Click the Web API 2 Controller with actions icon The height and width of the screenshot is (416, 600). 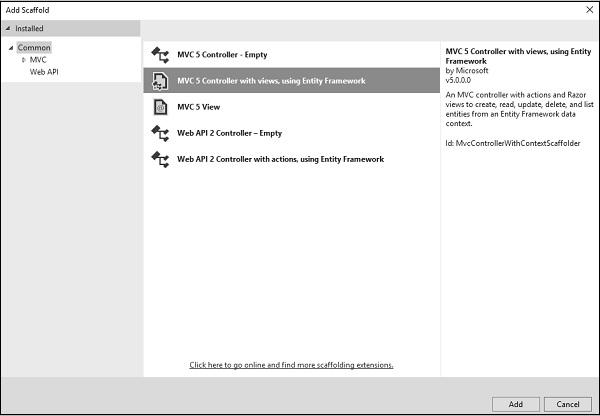pos(160,158)
